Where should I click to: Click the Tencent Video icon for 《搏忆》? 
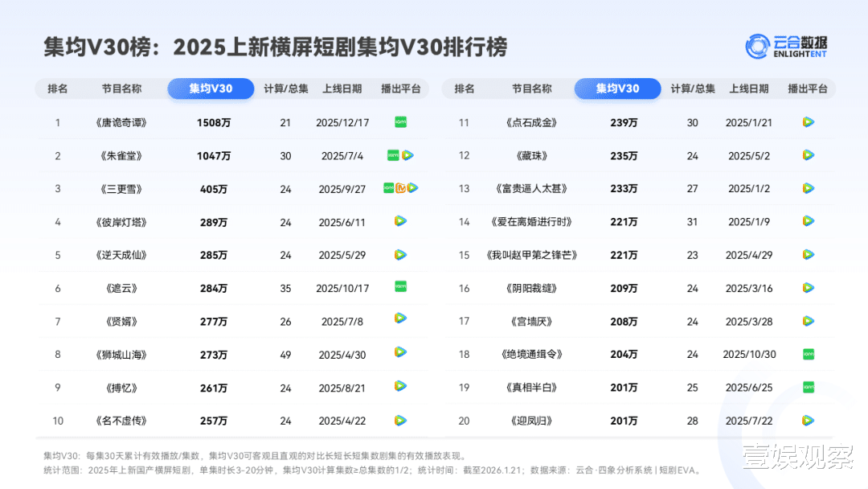click(x=401, y=386)
